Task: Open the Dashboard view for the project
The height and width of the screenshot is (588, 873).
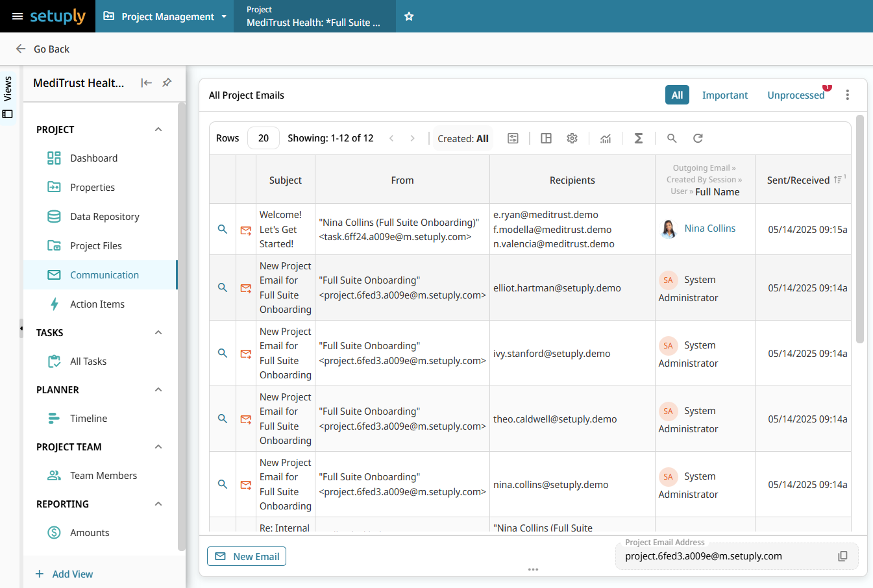Action: [x=93, y=158]
